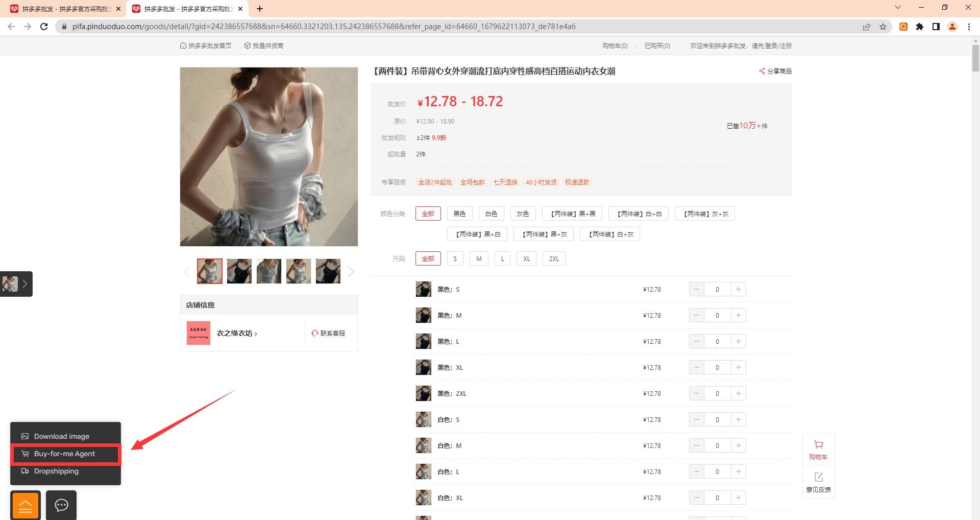This screenshot has width=980, height=520.
Task: Open the Extensions puzzle icon
Action: pyautogui.click(x=920, y=27)
